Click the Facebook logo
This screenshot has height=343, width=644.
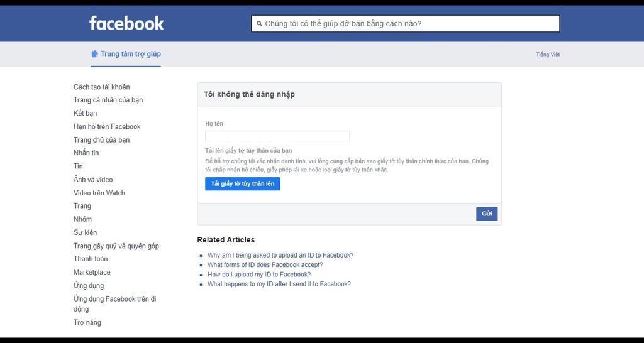click(x=126, y=23)
